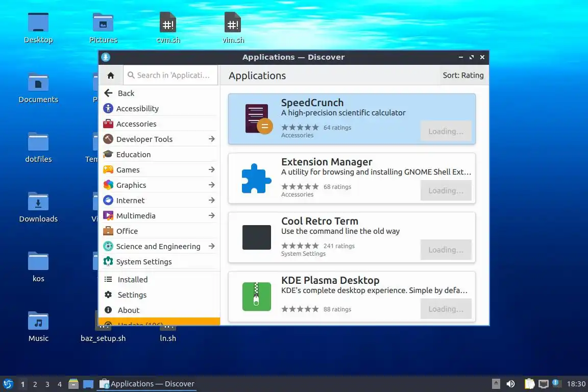This screenshot has width=588, height=392.
Task: Expand the Graphics submenu arrow
Action: (211, 185)
